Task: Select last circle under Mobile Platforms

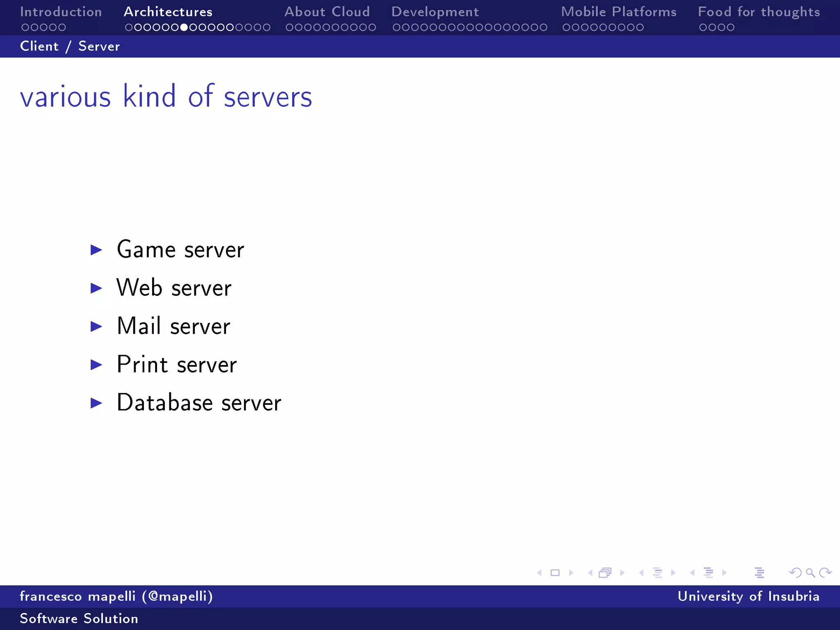Action: click(640, 27)
